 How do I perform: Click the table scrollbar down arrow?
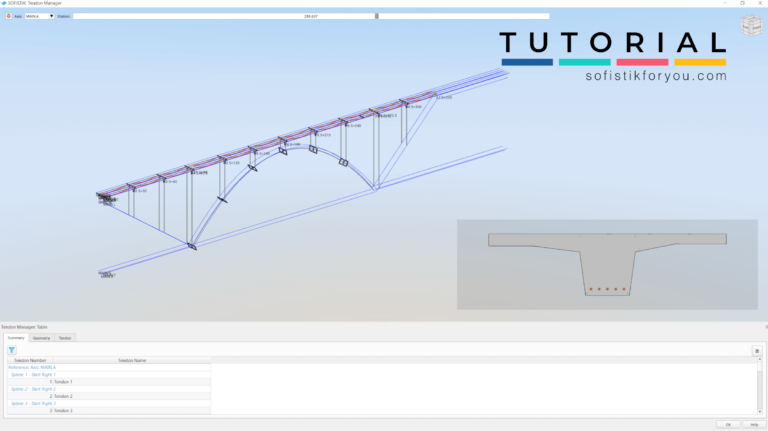[x=760, y=412]
